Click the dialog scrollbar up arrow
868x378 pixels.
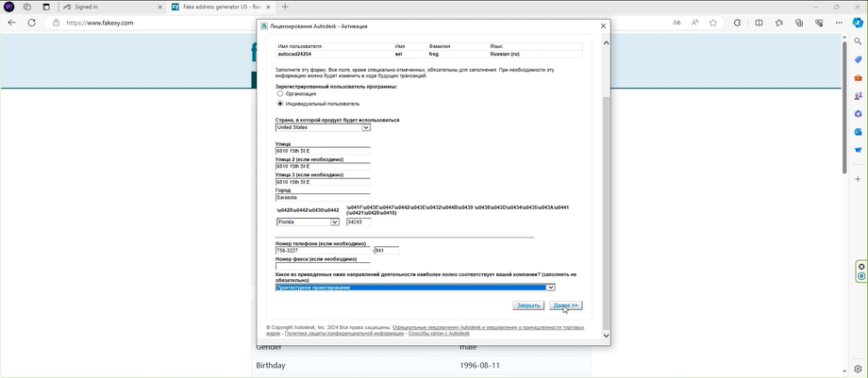606,42
